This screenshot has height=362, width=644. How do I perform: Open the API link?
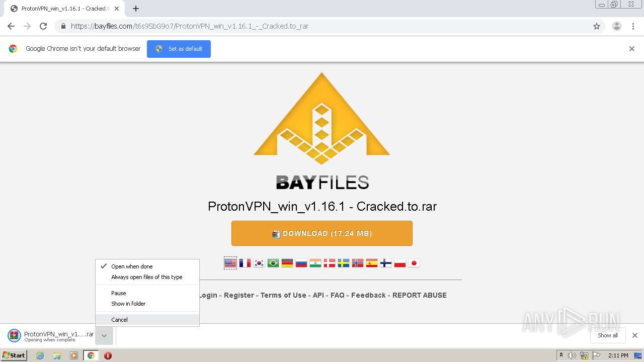pyautogui.click(x=318, y=295)
